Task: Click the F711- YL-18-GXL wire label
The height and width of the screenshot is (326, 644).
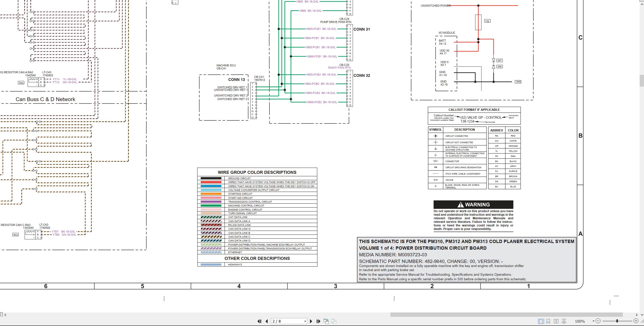Action: pos(65,79)
